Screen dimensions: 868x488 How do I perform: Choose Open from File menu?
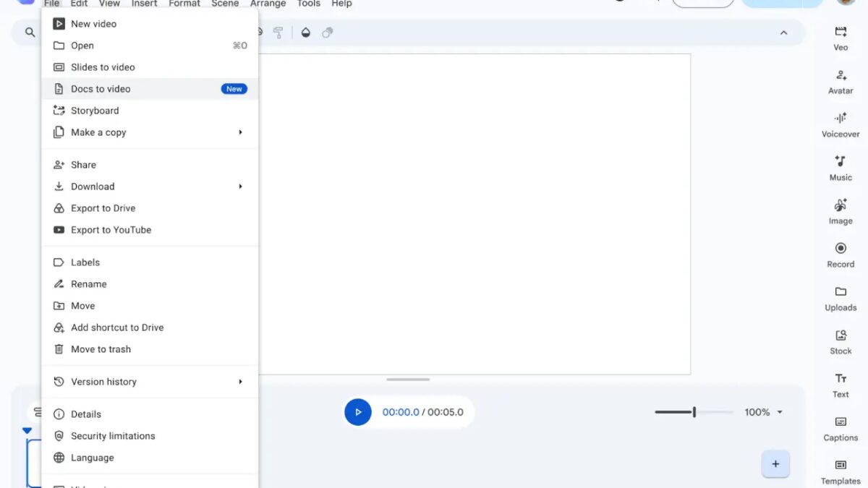pos(150,46)
